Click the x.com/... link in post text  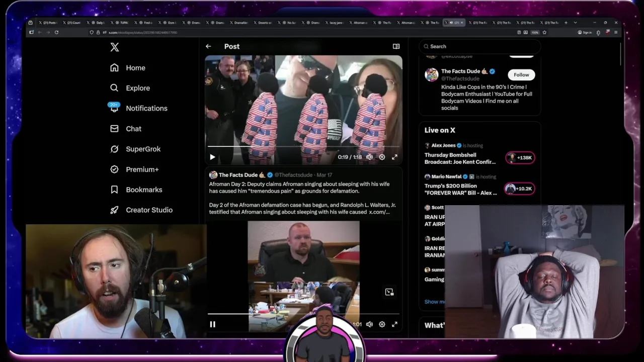(x=379, y=212)
